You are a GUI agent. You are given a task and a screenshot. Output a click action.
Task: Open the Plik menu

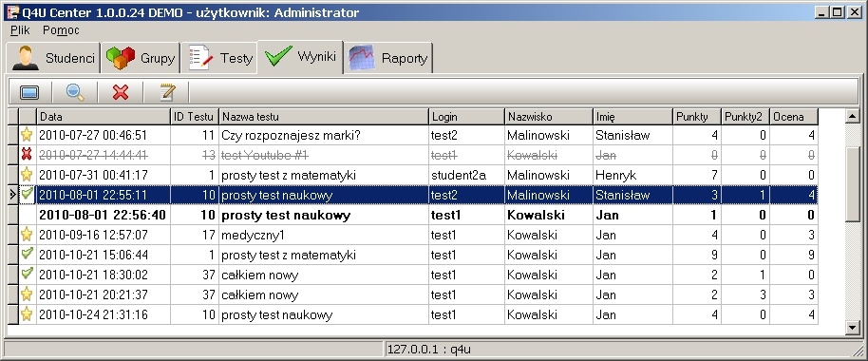click(20, 30)
